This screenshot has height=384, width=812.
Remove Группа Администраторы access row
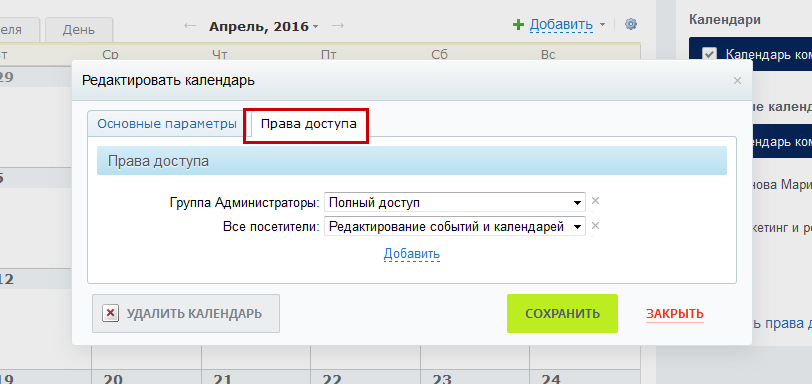[596, 201]
